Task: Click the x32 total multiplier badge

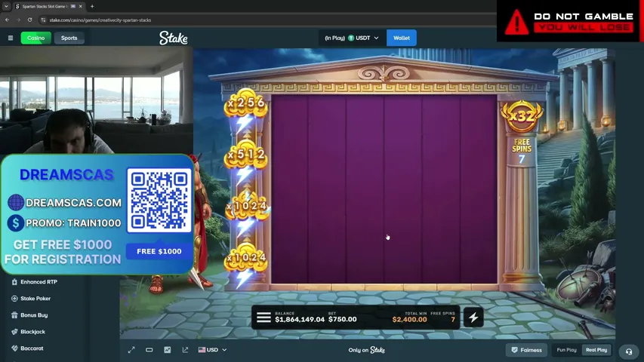Action: pos(522,115)
